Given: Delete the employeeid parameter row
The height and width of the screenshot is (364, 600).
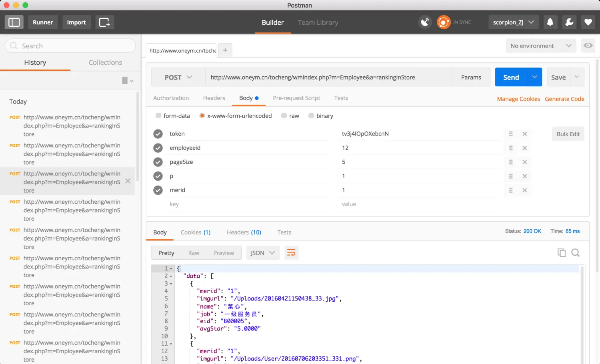Looking at the screenshot, I should [525, 148].
